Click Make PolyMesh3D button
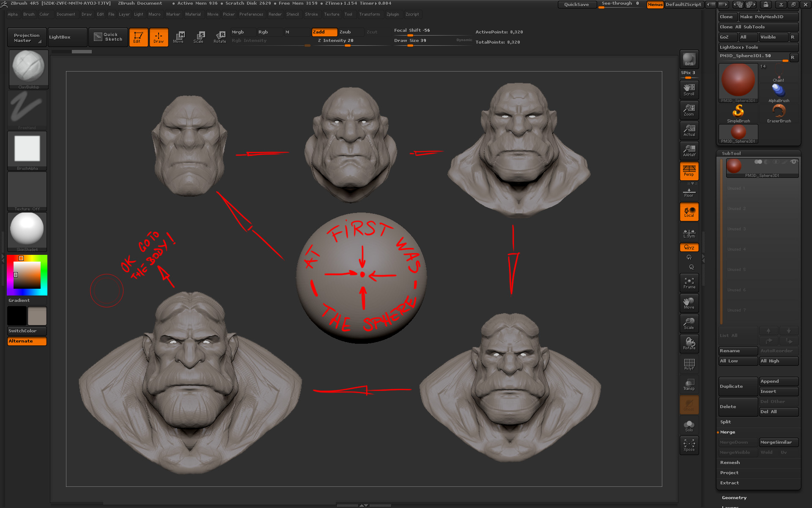The height and width of the screenshot is (508, 812). coord(768,17)
